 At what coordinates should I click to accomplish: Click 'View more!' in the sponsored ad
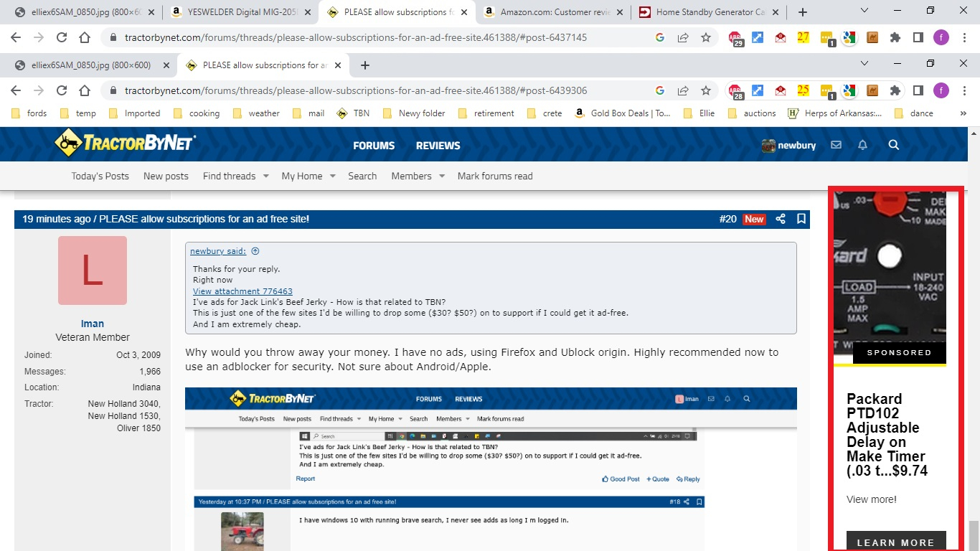[871, 499]
